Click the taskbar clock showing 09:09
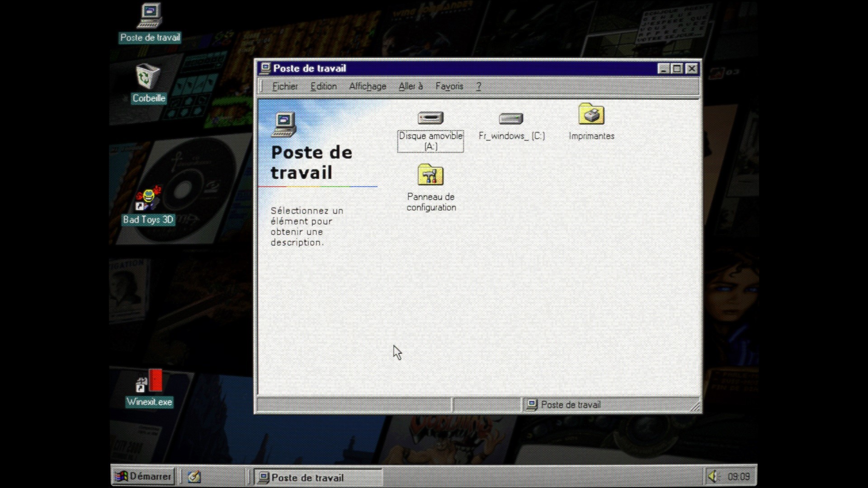 [x=739, y=477]
